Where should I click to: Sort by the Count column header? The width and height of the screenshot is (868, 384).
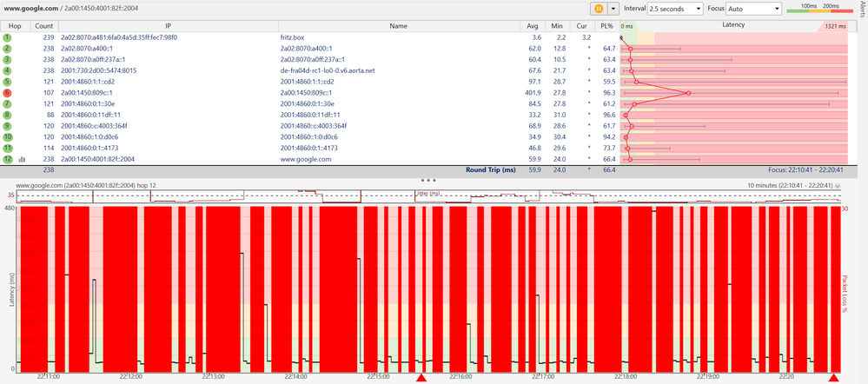[43, 25]
